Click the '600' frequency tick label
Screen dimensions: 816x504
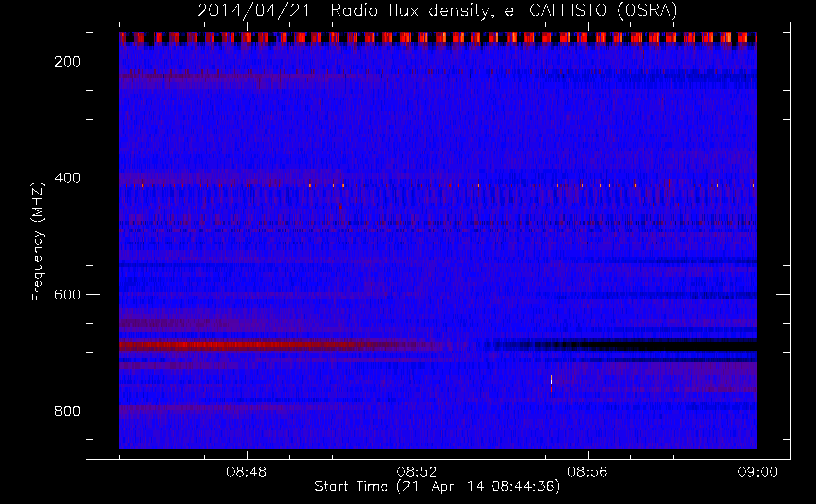(x=67, y=295)
